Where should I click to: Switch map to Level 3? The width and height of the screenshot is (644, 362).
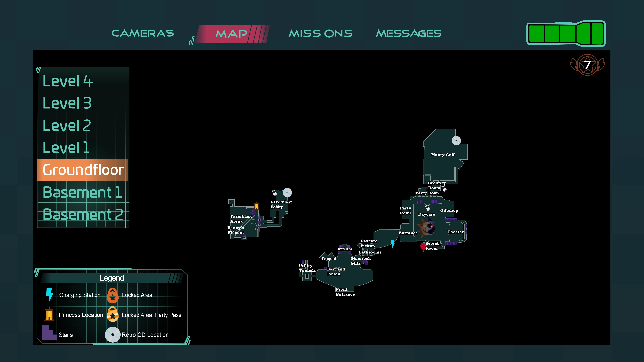[67, 103]
